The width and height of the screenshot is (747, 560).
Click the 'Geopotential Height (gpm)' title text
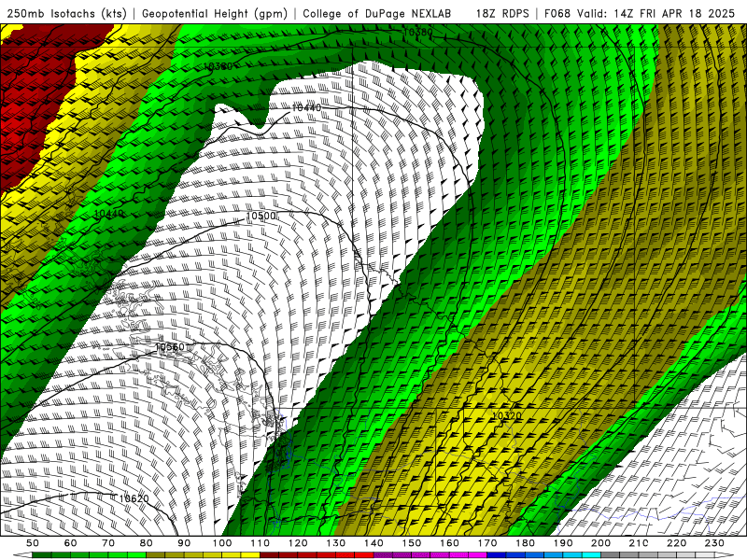pyautogui.click(x=215, y=14)
